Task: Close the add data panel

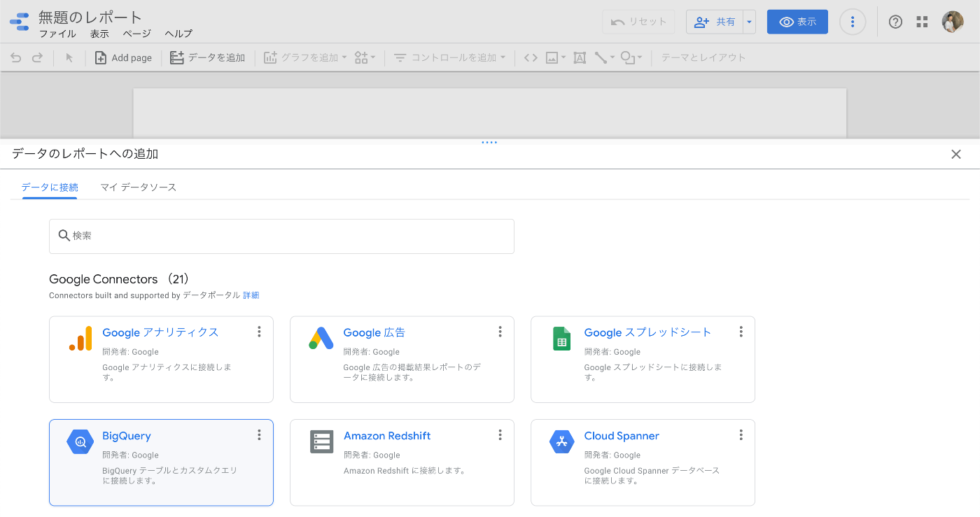Action: point(956,155)
